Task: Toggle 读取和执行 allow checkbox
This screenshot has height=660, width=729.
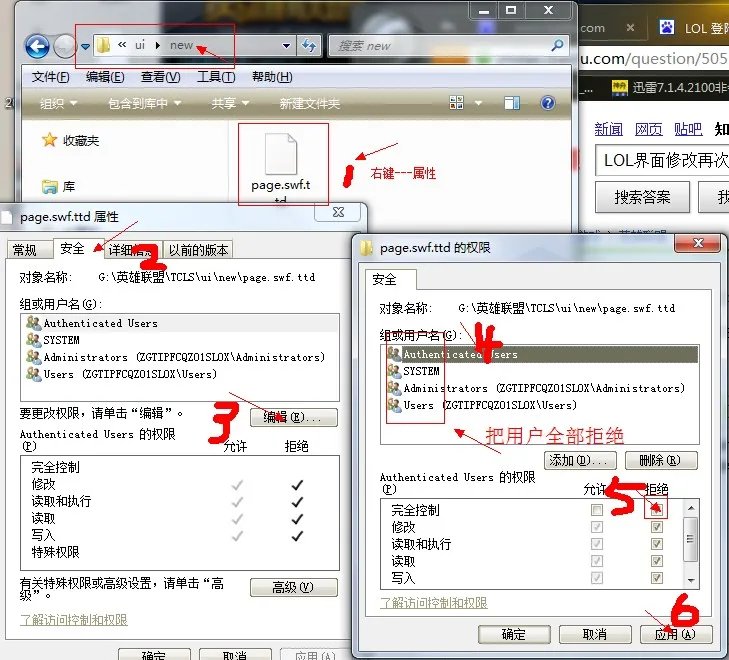Action: [x=597, y=544]
